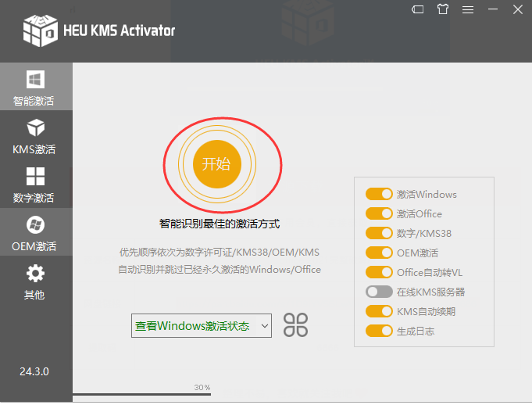The height and width of the screenshot is (405, 532).
Task: Disable the OEM激活 switch
Action: [379, 253]
